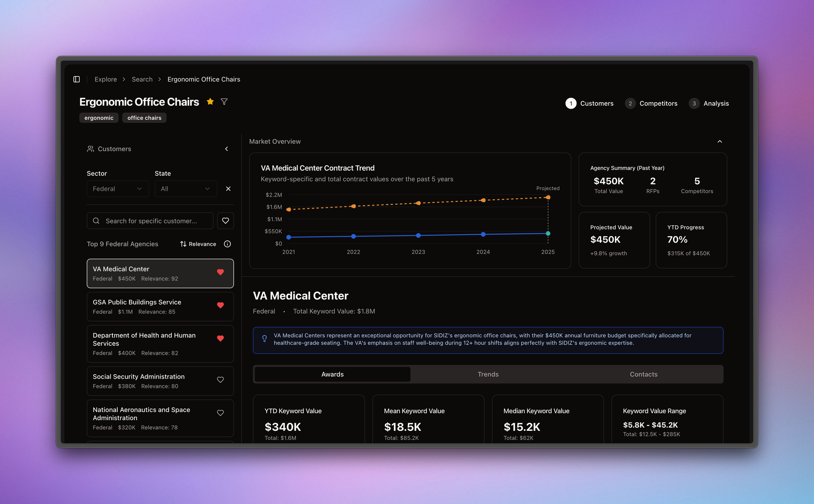Collapse the Market Overview section

tap(720, 142)
